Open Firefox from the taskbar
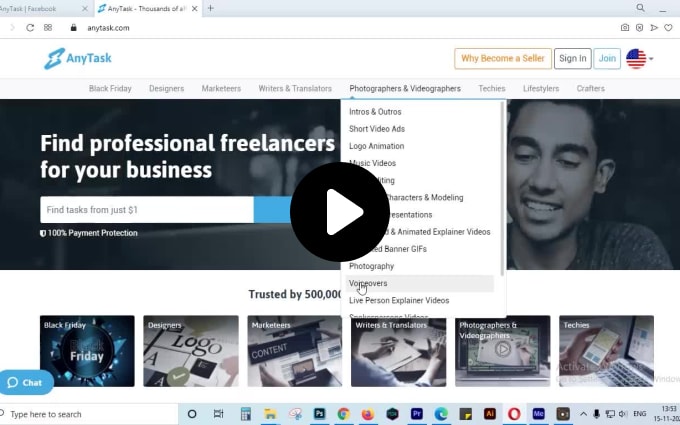This screenshot has height=425, width=680. (x=368, y=414)
